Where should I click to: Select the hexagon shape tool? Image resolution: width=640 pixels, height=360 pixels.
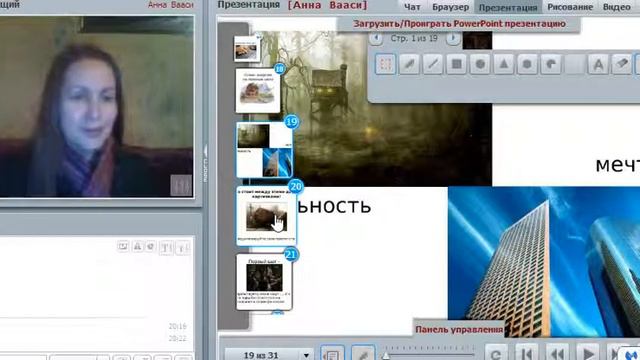[527, 64]
